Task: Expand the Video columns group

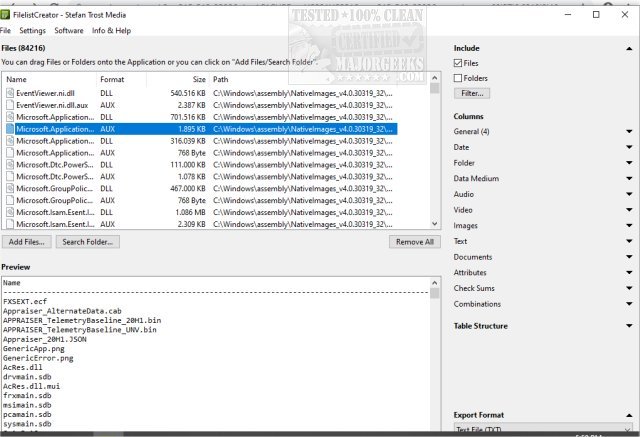Action: (629, 210)
